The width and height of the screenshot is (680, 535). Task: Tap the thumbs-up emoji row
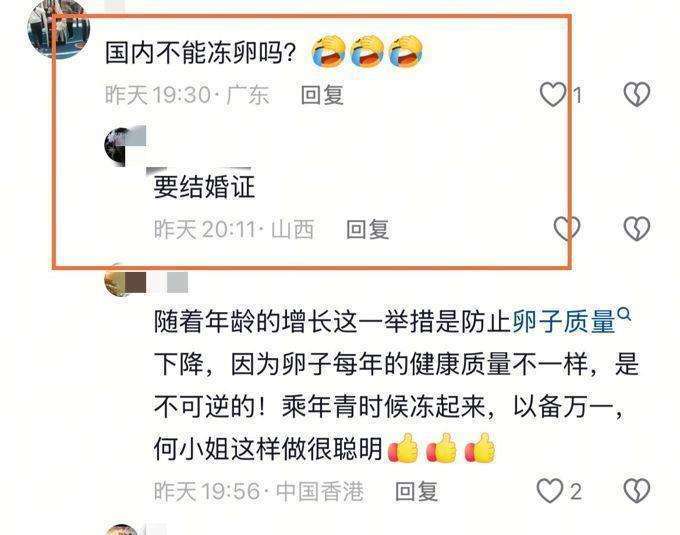pyautogui.click(x=442, y=448)
